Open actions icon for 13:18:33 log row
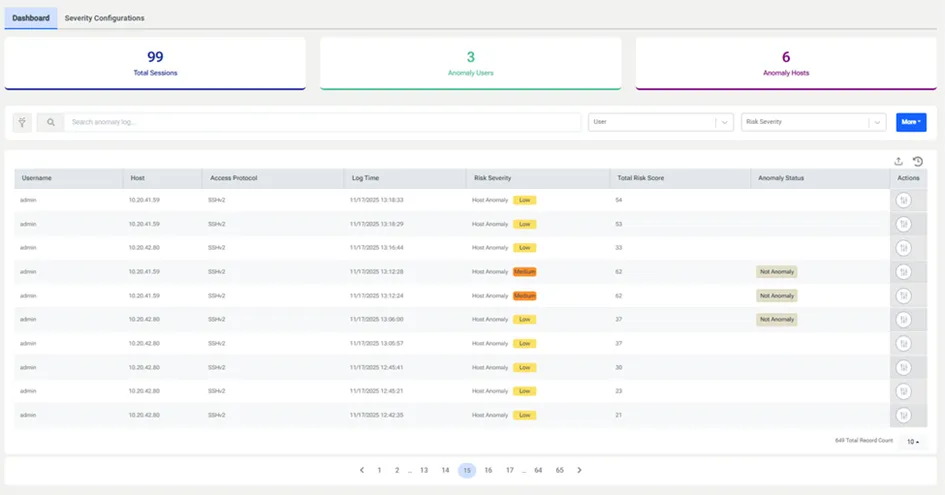This screenshot has width=945, height=495. point(903,200)
